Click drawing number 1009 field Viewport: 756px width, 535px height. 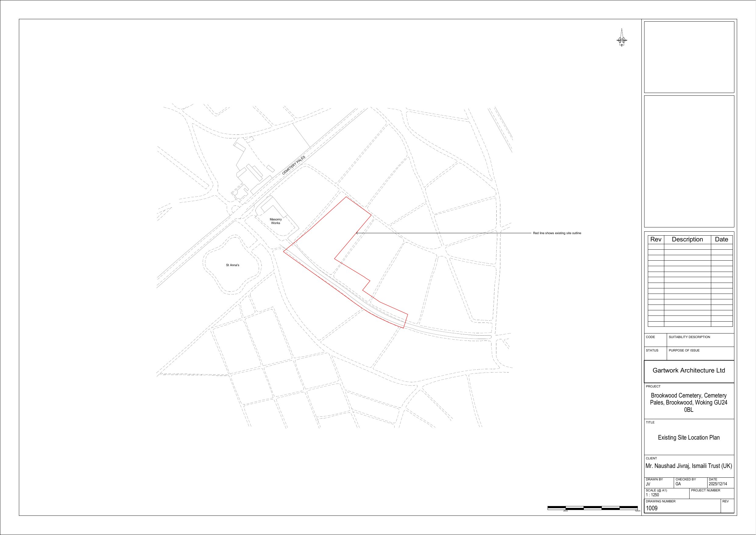pos(651,508)
